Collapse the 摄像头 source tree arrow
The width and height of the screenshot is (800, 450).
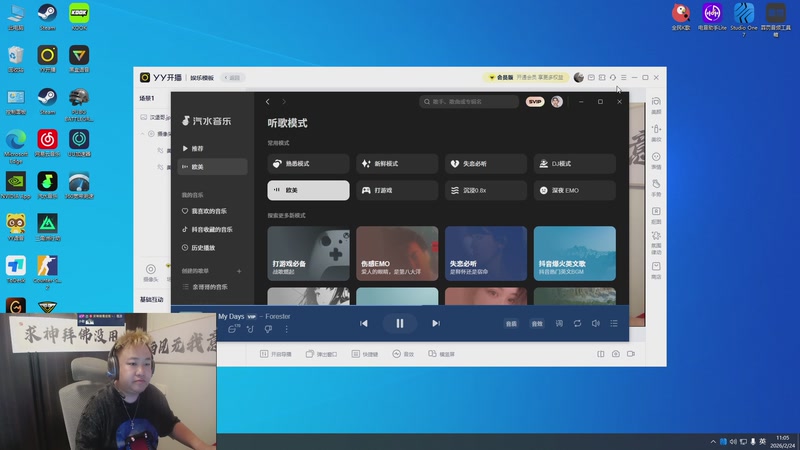[142, 134]
